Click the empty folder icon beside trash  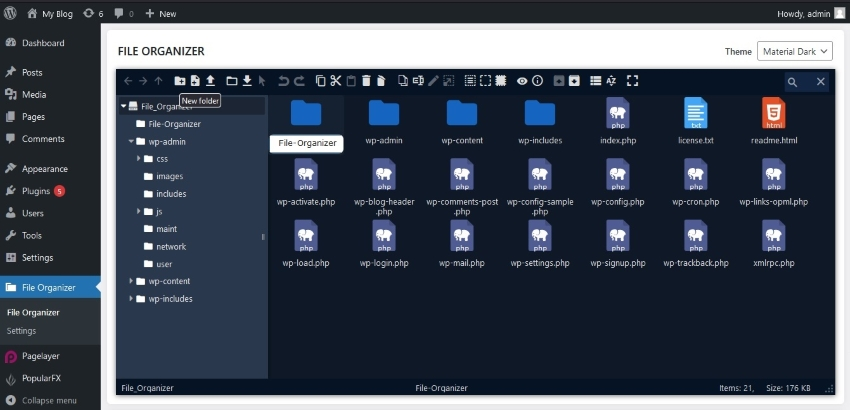[x=381, y=81]
